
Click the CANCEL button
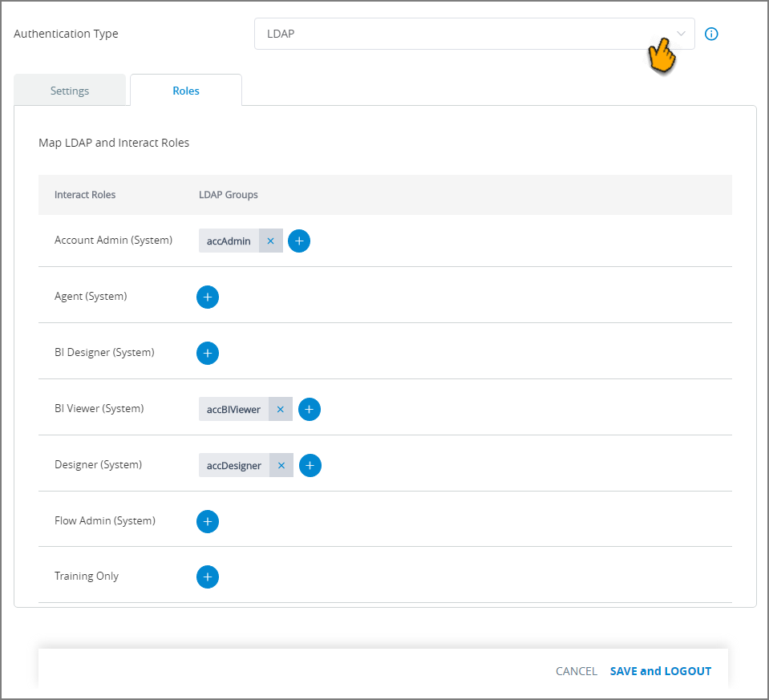pyautogui.click(x=577, y=671)
